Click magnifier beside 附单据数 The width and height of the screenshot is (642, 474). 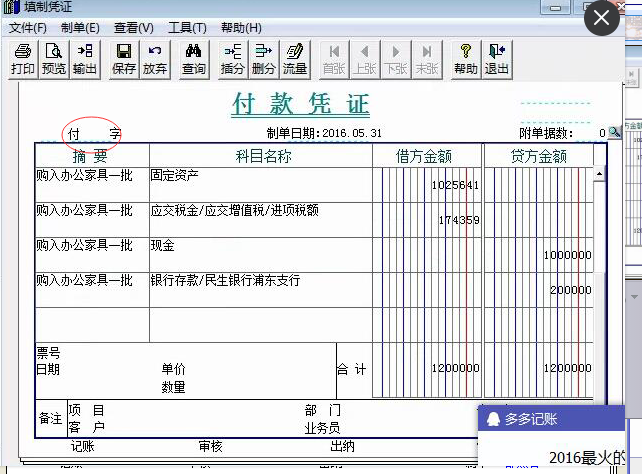pos(614,133)
